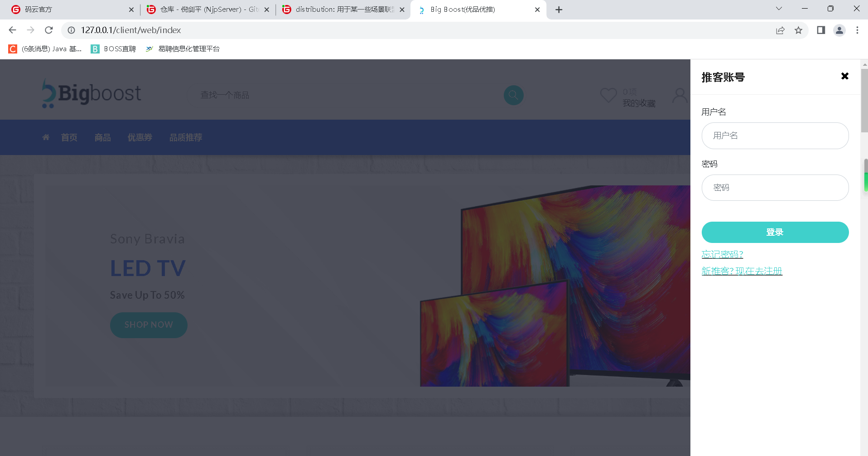Image resolution: width=868 pixels, height=456 pixels.
Task: Expand the tab search dropdown arrow
Action: tap(779, 9)
